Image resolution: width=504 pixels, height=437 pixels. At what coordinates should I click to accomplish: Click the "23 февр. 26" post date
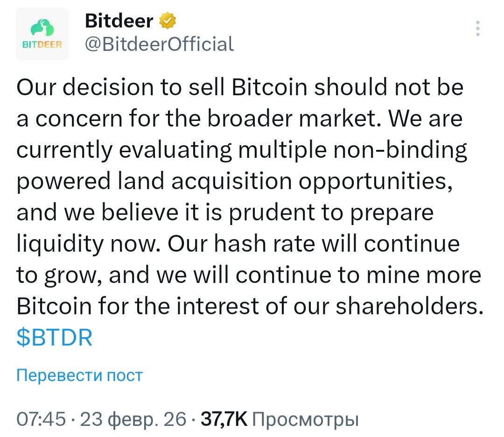pyautogui.click(x=133, y=418)
